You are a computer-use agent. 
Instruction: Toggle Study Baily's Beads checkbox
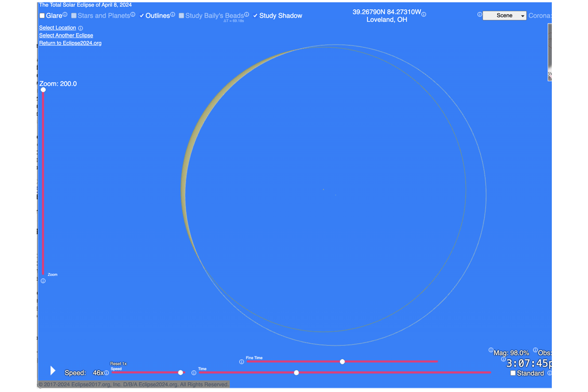pyautogui.click(x=181, y=15)
